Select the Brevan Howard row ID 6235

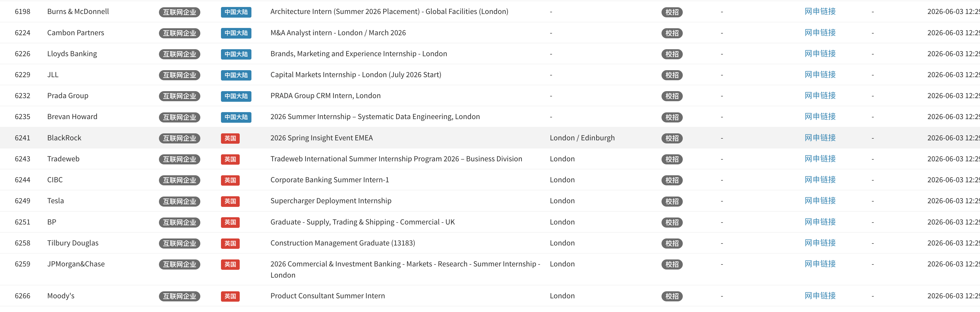(22, 117)
